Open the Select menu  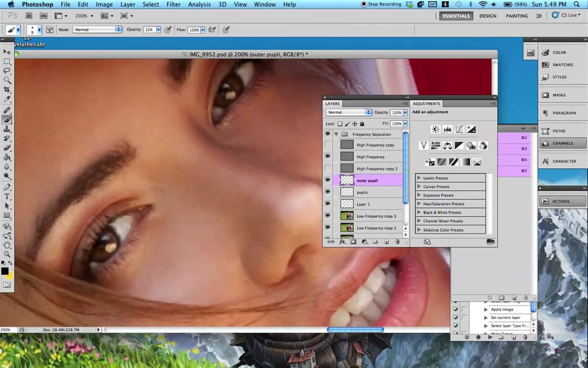tap(151, 4)
